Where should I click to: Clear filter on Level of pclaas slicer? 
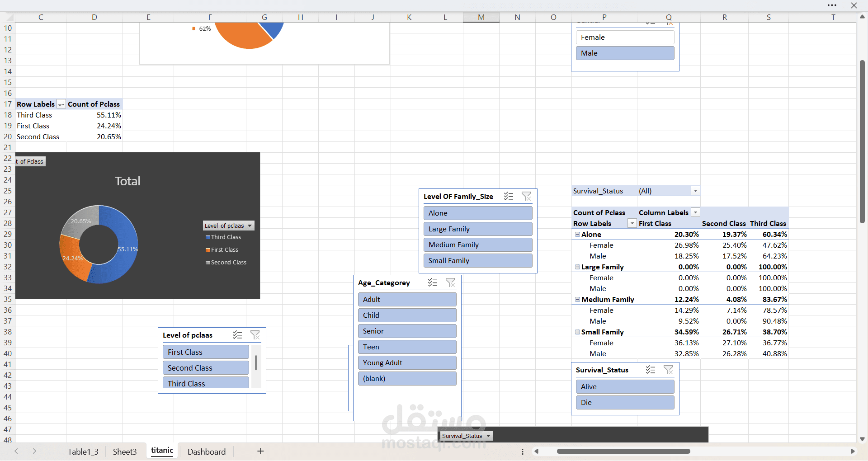[x=255, y=335]
